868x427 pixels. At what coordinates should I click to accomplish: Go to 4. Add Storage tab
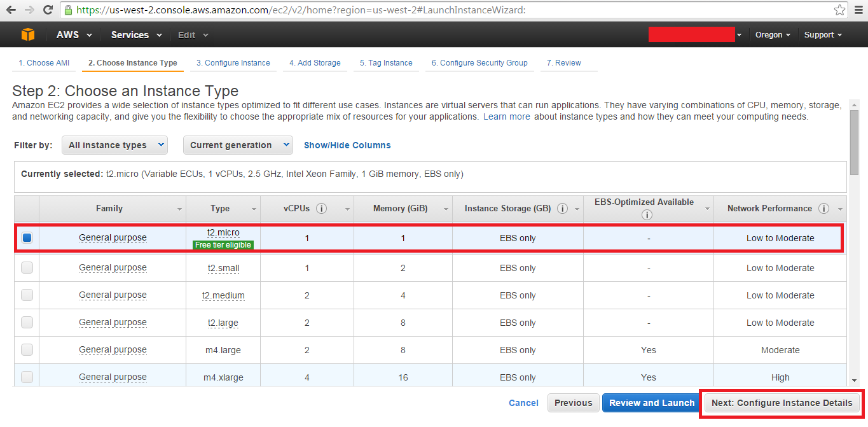point(315,63)
